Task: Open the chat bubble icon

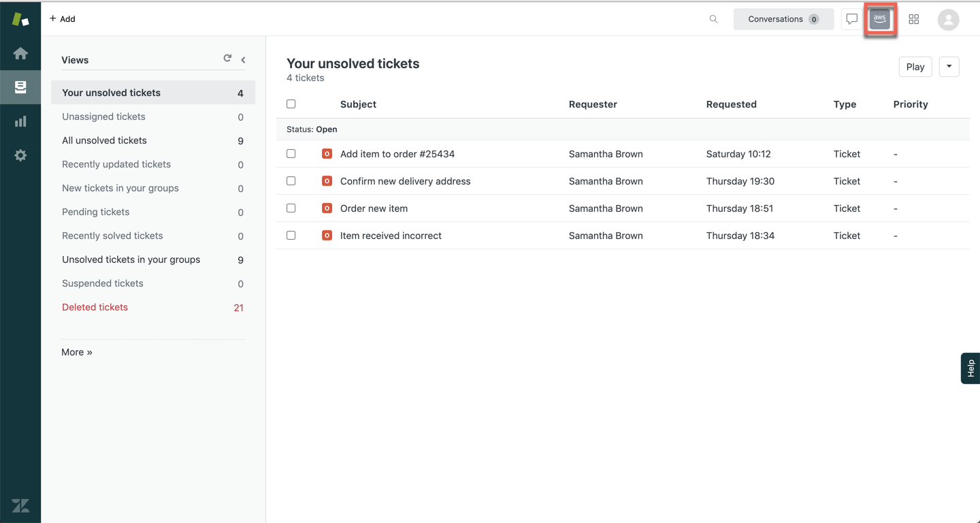Action: pyautogui.click(x=851, y=19)
